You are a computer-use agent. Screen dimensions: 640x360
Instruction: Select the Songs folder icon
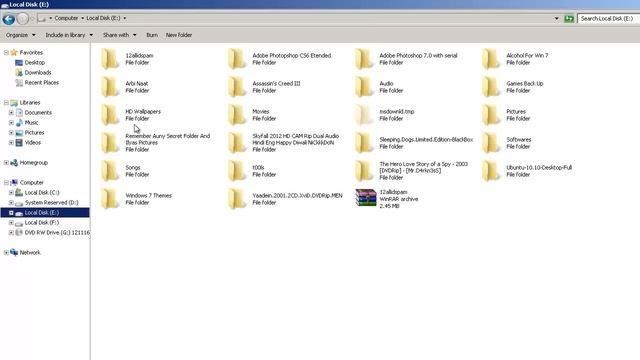109,171
